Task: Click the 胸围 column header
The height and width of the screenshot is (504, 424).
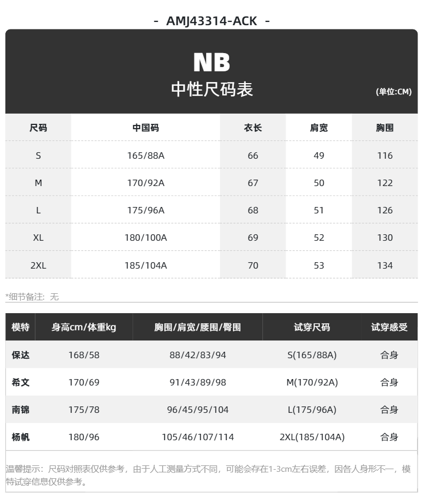Action: (x=385, y=128)
